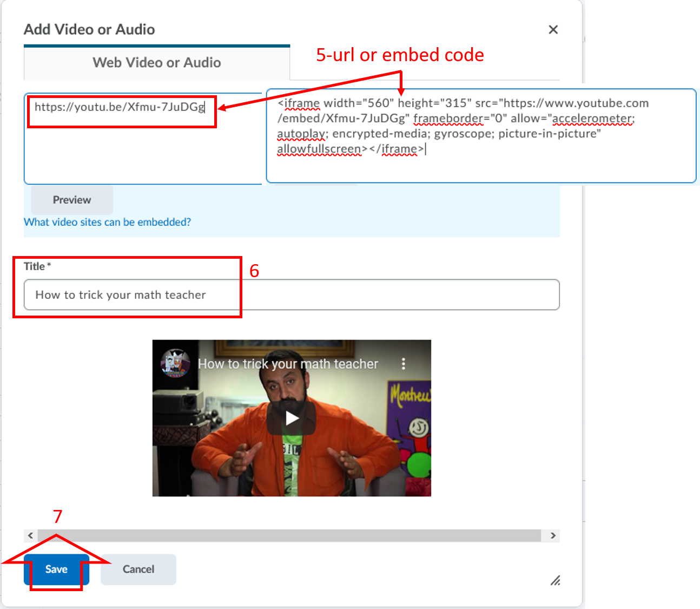Cancel adding the video
The height and width of the screenshot is (609, 700).
pyautogui.click(x=138, y=569)
